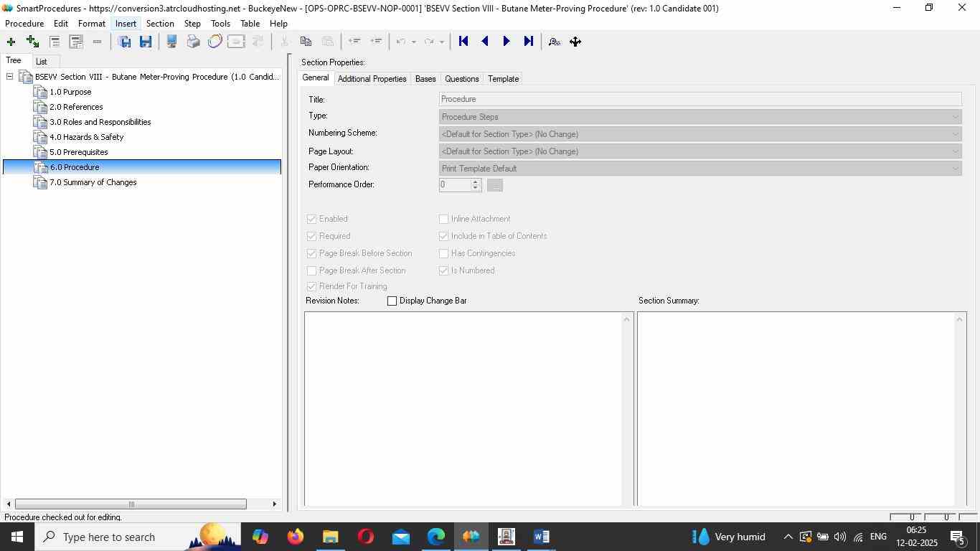
Task: Click the list lines toolbar icon
Action: (55, 42)
